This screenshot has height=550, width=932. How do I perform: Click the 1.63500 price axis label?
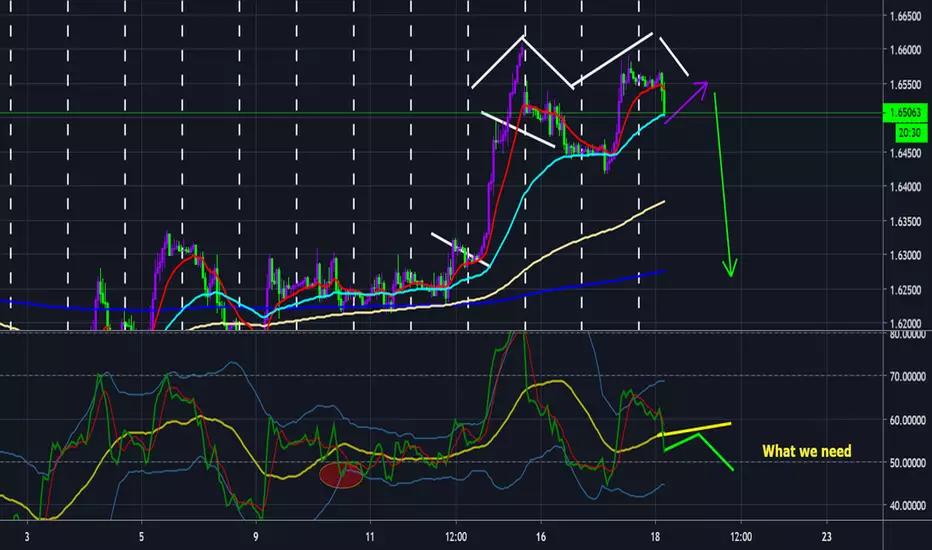tap(905, 222)
